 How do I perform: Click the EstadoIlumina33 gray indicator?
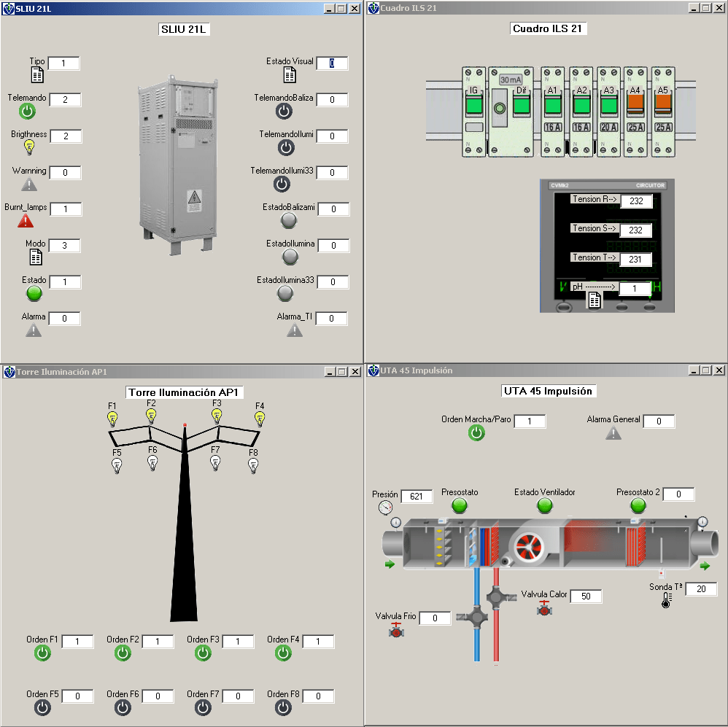coord(285,293)
